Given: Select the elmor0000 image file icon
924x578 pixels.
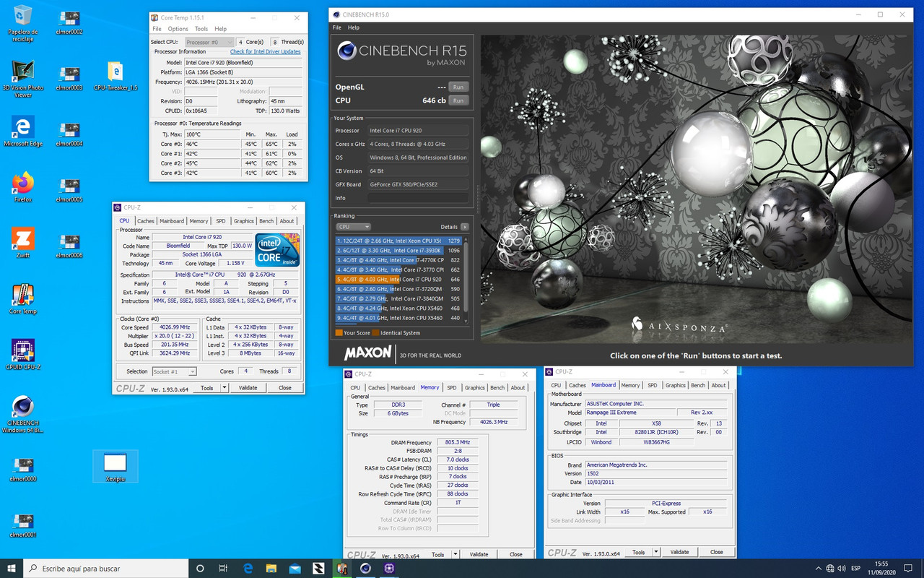Looking at the screenshot, I should tap(23, 469).
